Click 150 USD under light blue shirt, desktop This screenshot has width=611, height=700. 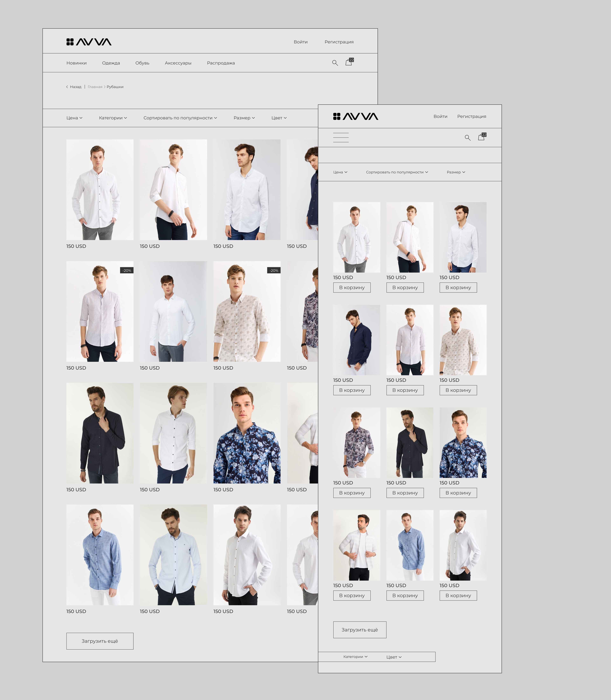pos(150,611)
